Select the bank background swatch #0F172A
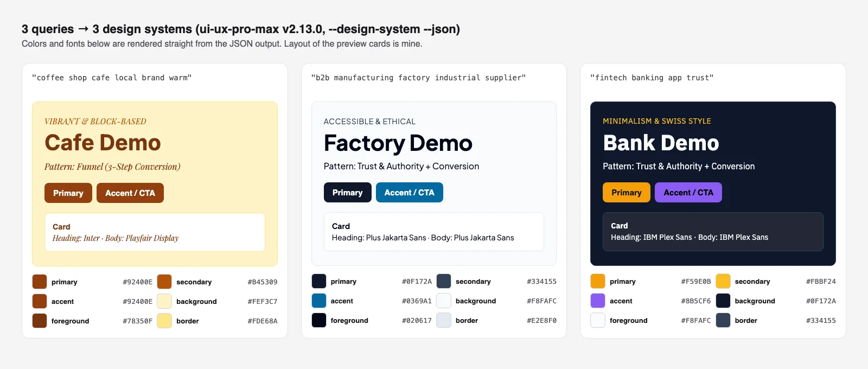The width and height of the screenshot is (868, 369). point(723,301)
